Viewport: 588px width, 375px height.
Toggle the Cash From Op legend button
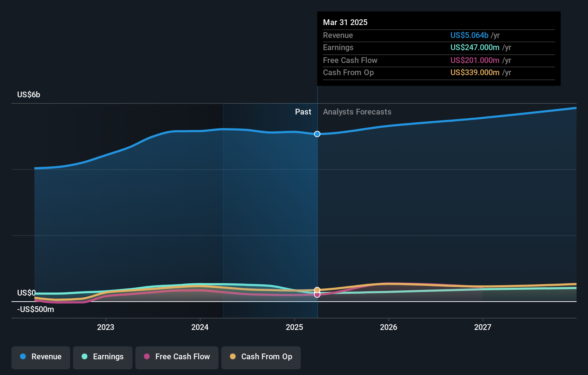pos(261,357)
